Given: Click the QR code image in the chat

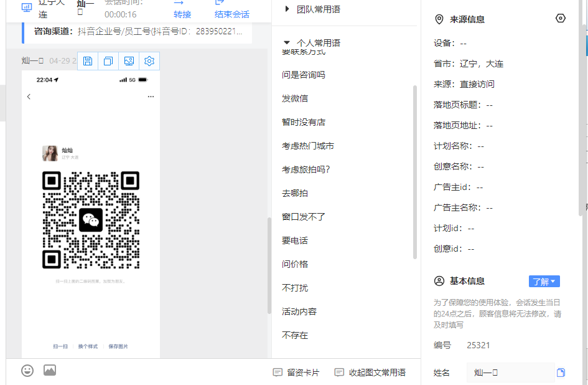Looking at the screenshot, I should [91, 220].
